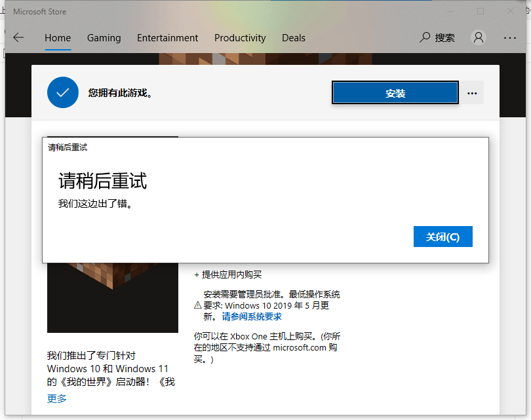The width and height of the screenshot is (531, 420).
Task: Close the Microsoft Store window
Action: point(510,12)
